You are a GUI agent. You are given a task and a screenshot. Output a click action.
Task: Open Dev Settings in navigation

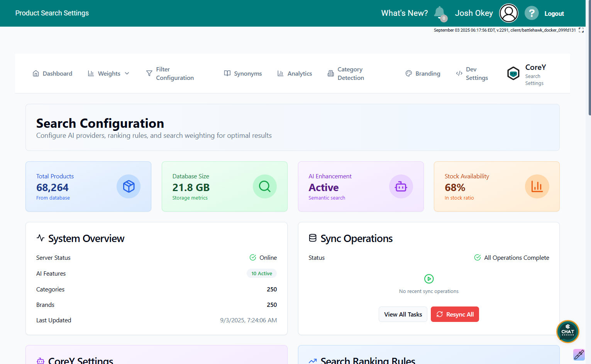tap(472, 73)
